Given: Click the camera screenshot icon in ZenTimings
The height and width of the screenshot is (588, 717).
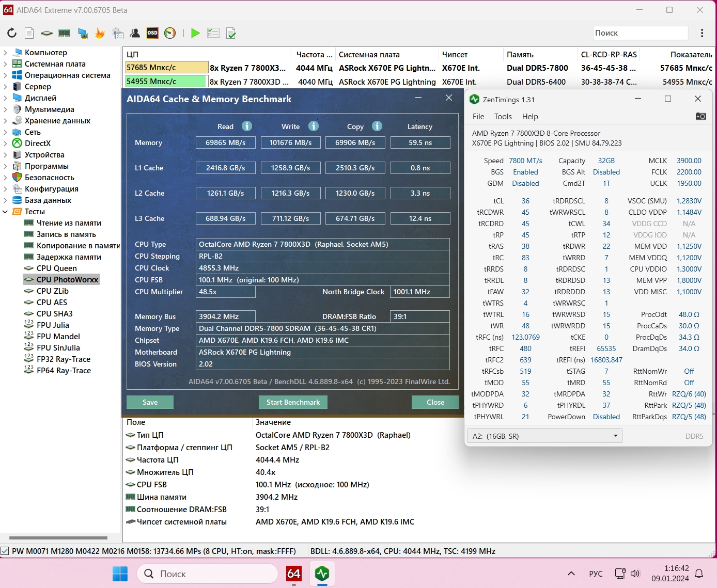Looking at the screenshot, I should point(700,116).
